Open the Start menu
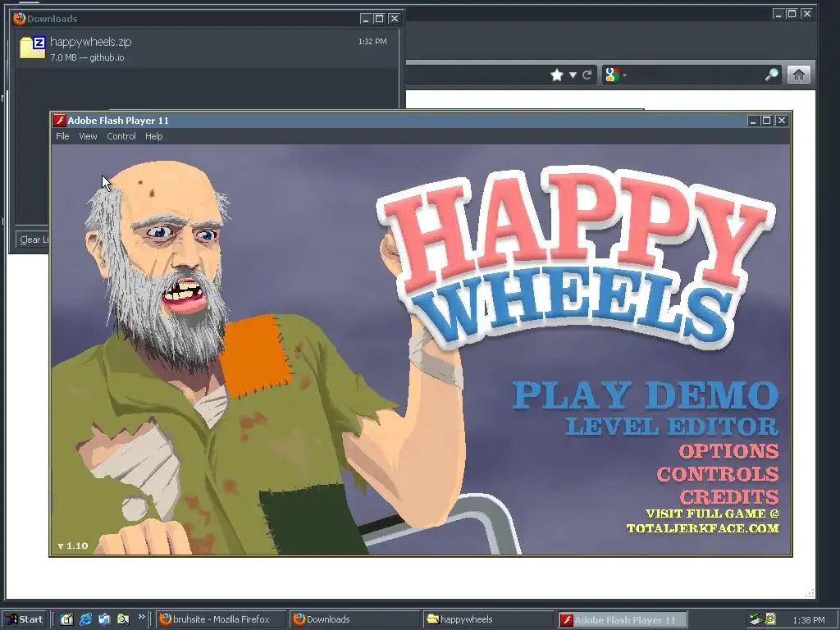 [x=24, y=619]
